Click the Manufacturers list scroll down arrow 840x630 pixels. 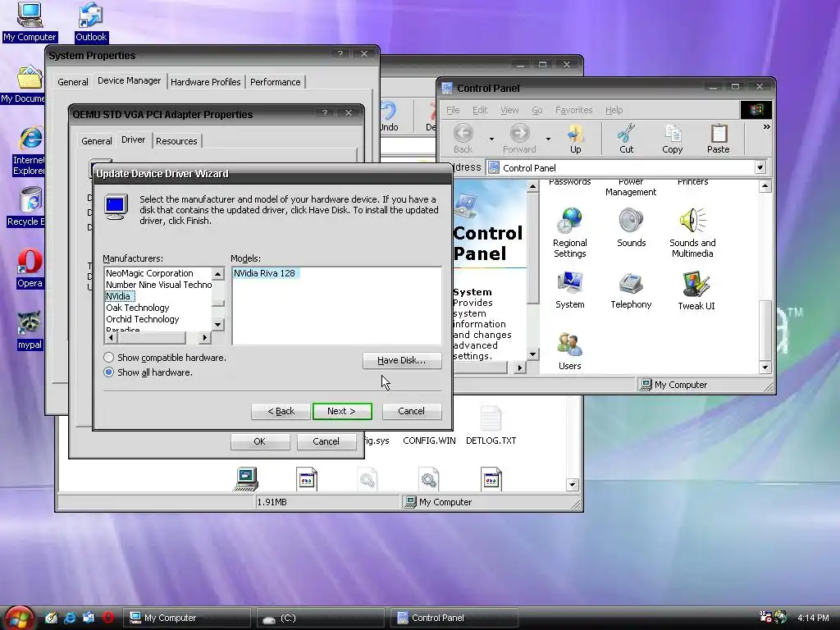tap(218, 325)
